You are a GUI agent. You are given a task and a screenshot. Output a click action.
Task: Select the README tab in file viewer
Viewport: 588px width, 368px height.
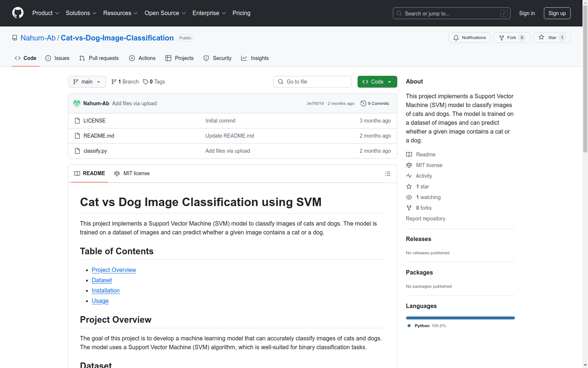[90, 173]
